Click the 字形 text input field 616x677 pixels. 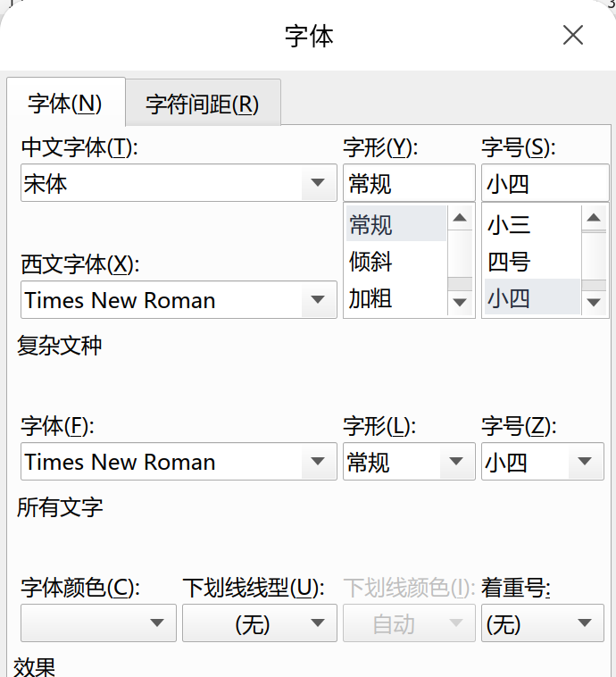tap(408, 184)
